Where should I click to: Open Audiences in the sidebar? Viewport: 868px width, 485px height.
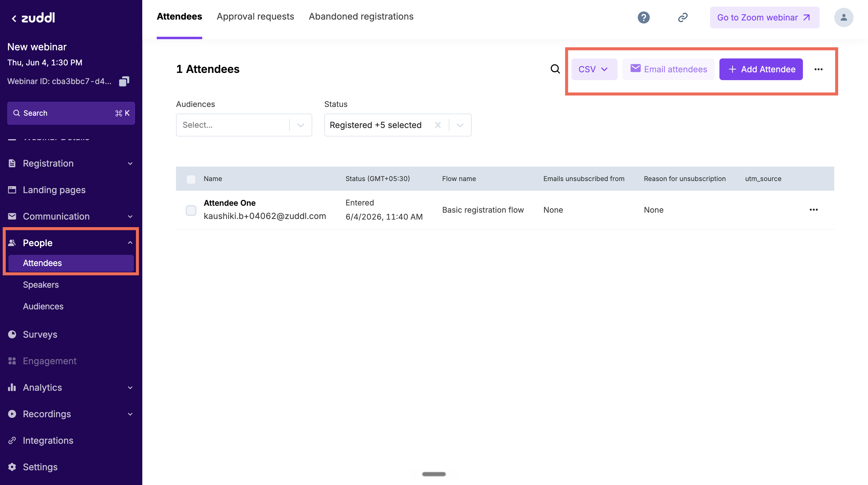[43, 306]
